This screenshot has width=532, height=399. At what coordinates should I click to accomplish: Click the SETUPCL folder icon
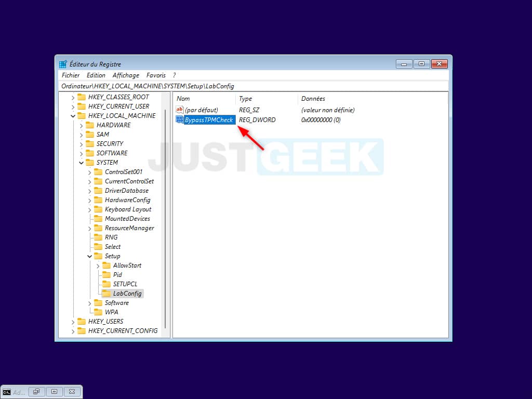click(x=107, y=284)
